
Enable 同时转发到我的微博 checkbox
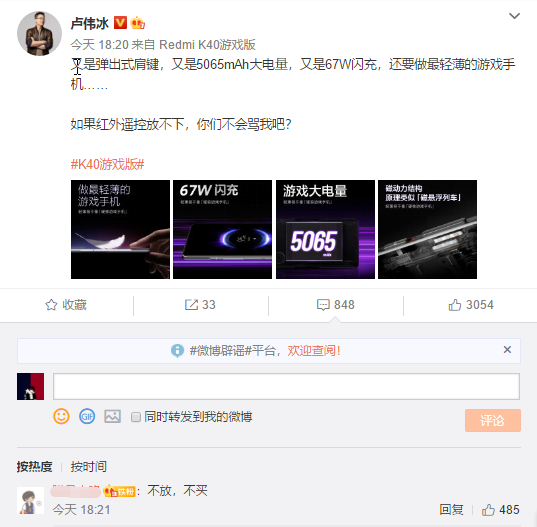[x=136, y=417]
